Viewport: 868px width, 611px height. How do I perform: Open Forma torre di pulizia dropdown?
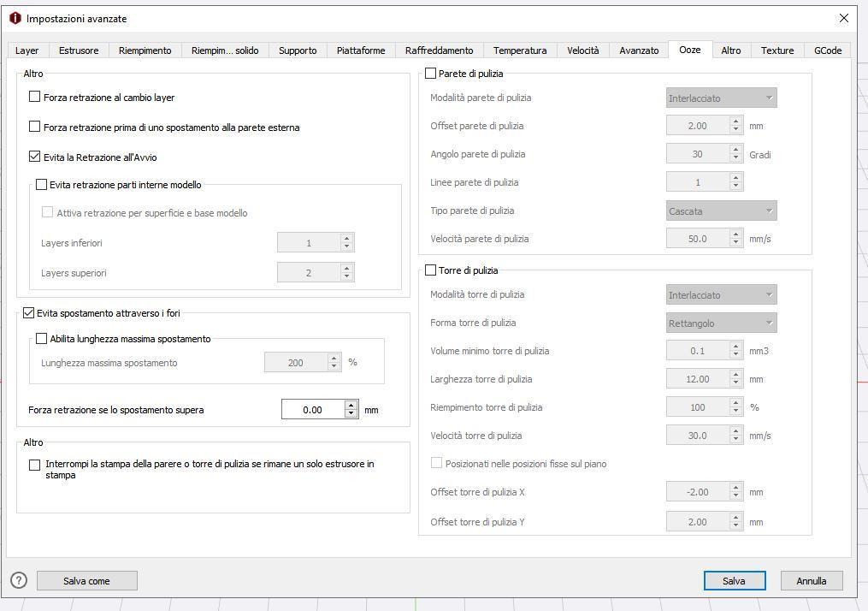click(x=721, y=323)
